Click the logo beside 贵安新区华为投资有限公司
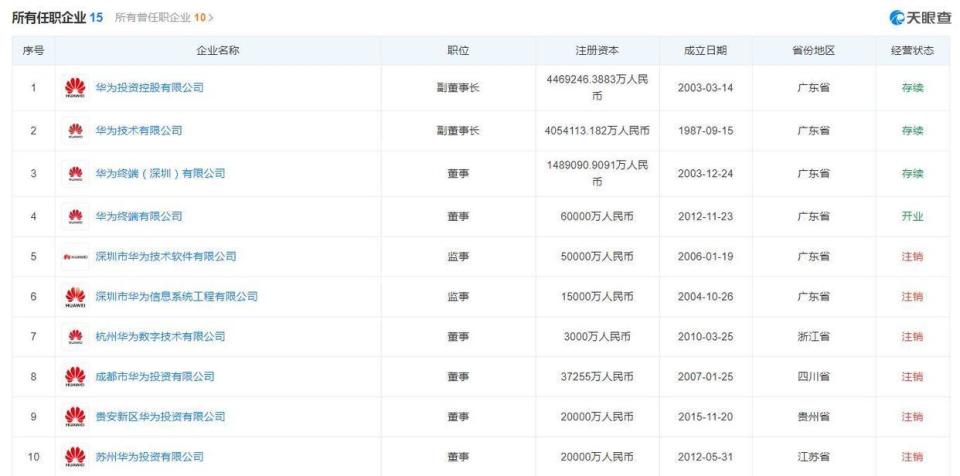960x476 pixels. tap(75, 417)
